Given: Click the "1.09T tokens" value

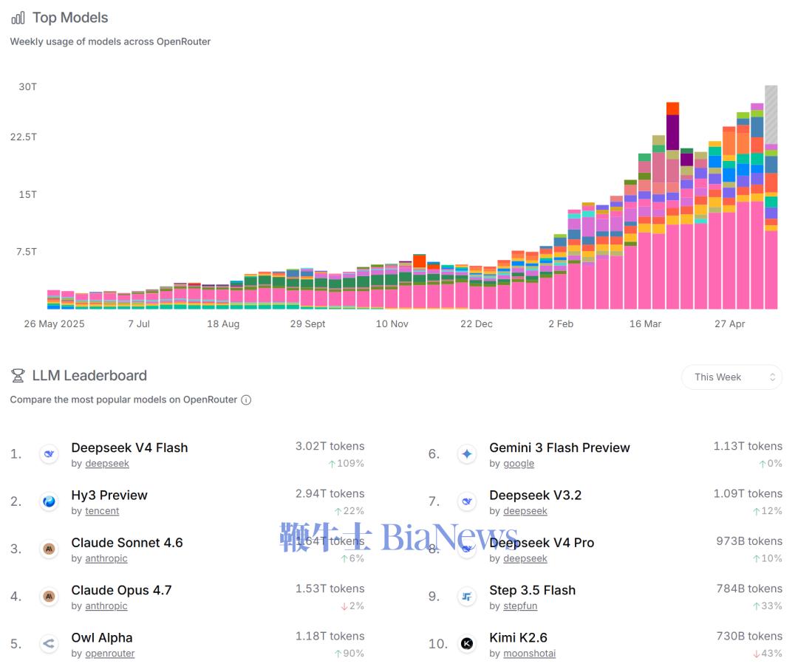Looking at the screenshot, I should click(x=748, y=493).
